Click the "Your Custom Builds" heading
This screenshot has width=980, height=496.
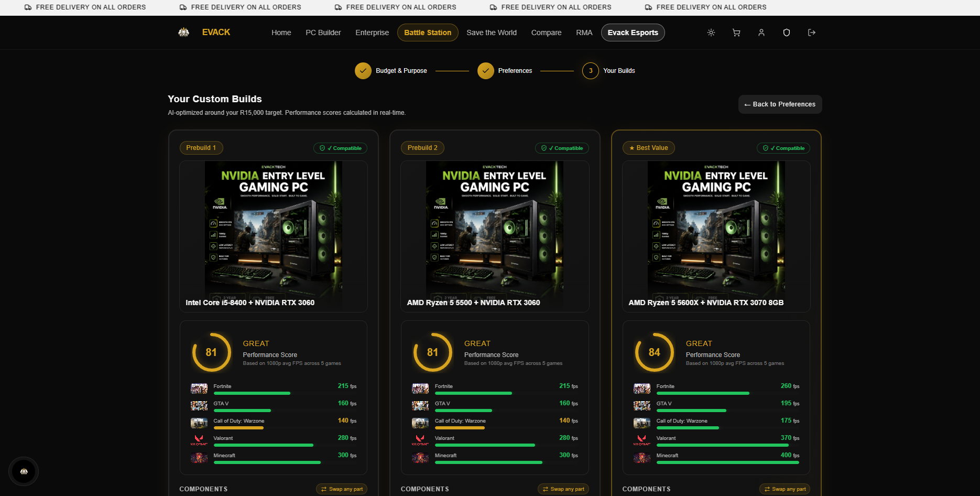click(215, 99)
